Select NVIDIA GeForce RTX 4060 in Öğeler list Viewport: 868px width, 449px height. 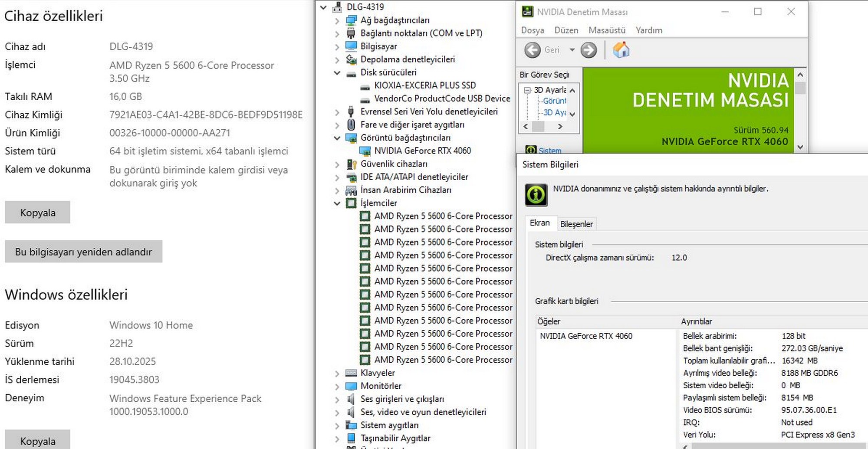coord(586,336)
